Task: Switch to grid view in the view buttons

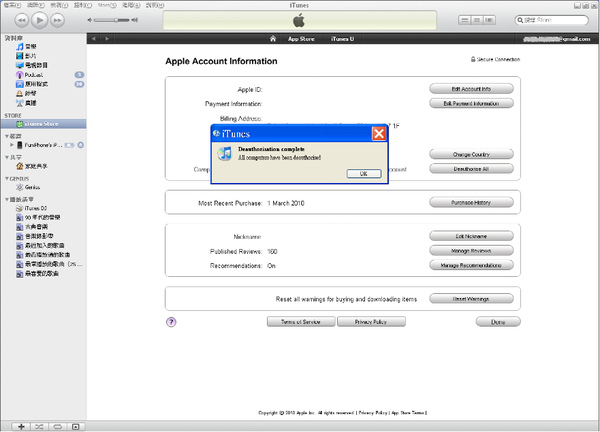Action: [477, 20]
